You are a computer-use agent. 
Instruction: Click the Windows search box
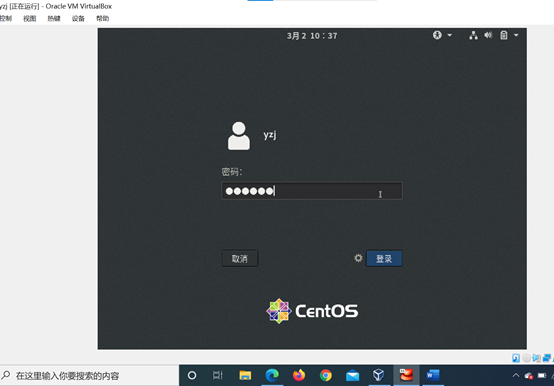[x=89, y=375]
